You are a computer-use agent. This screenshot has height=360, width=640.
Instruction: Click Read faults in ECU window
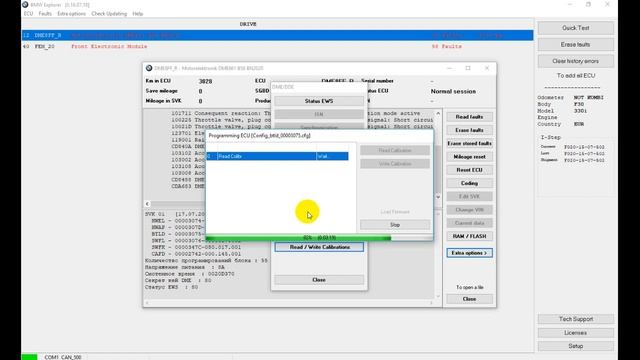click(469, 117)
